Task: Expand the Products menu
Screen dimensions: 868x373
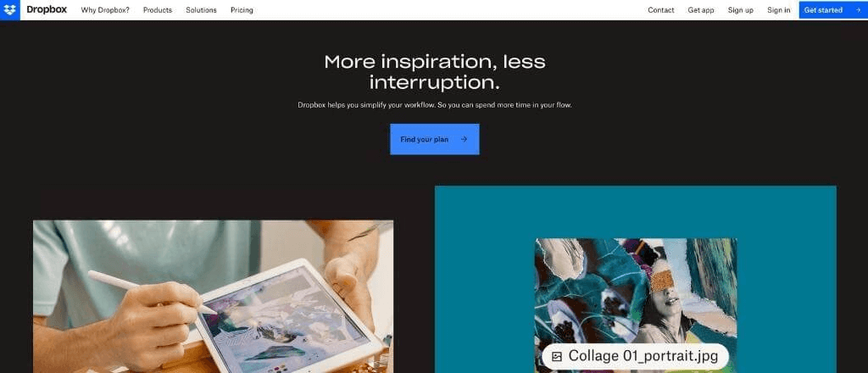Action: click(x=158, y=10)
